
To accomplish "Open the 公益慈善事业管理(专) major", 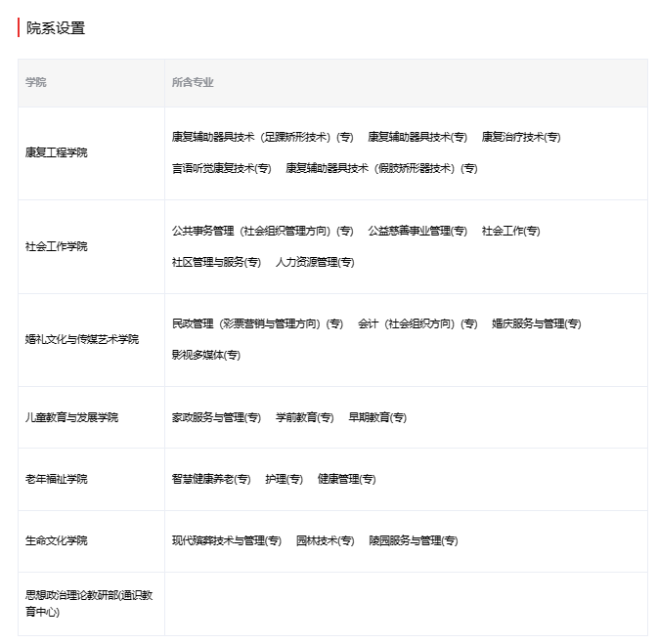I will point(417,231).
